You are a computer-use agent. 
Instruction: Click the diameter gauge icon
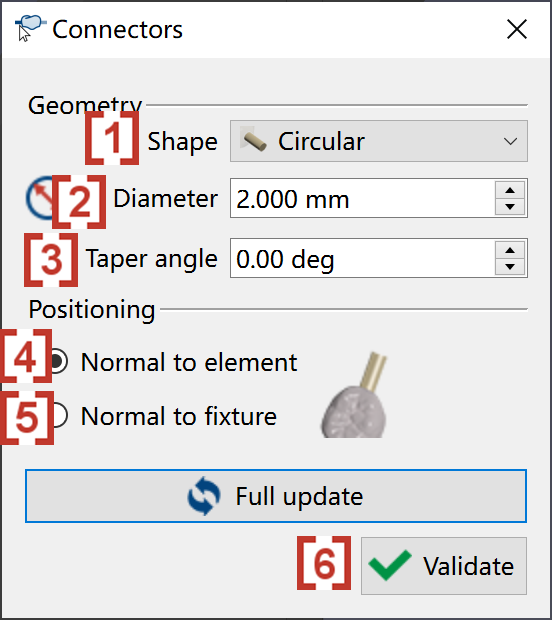click(41, 198)
